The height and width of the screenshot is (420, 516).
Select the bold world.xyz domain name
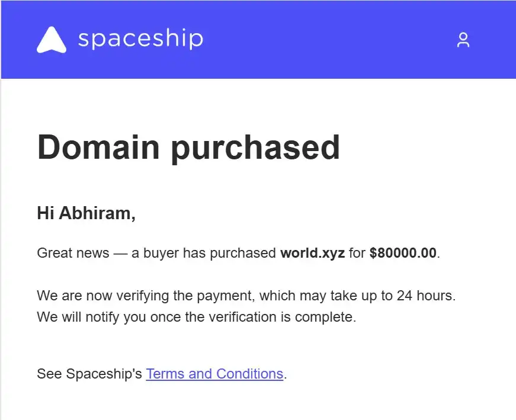[x=312, y=253]
